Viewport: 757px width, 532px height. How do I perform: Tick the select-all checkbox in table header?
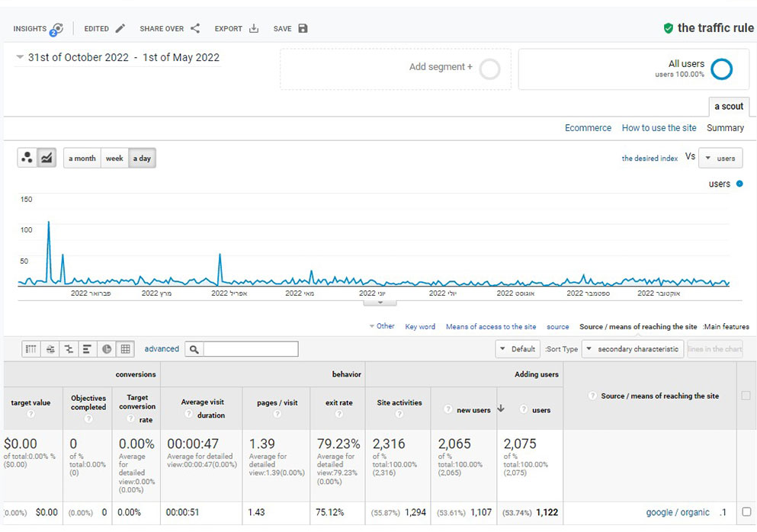point(746,396)
